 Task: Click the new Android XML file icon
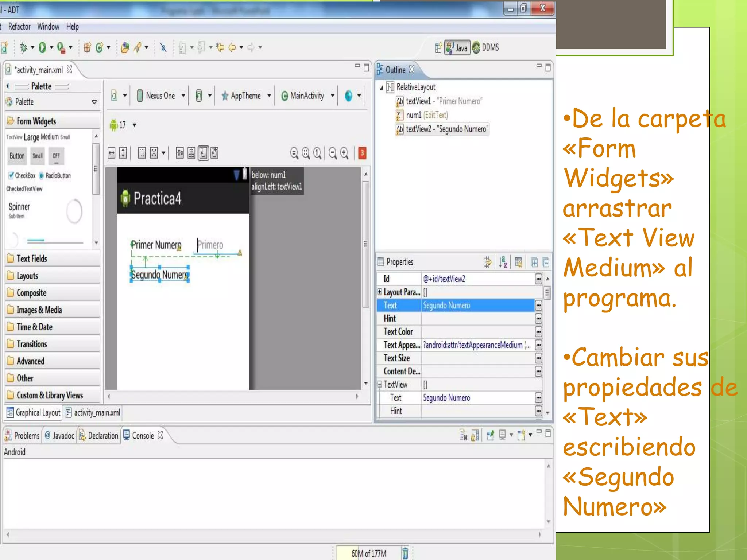coord(5,48)
